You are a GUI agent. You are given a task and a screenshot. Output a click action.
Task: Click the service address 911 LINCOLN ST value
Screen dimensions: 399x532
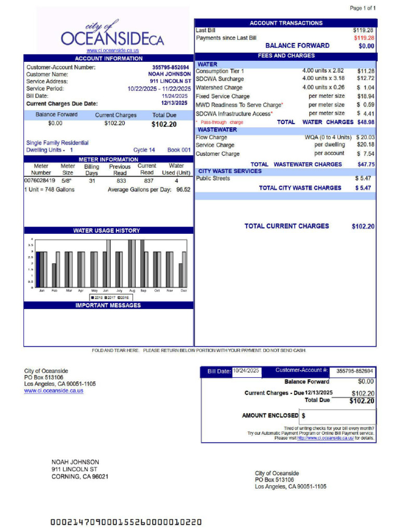pyautogui.click(x=170, y=81)
